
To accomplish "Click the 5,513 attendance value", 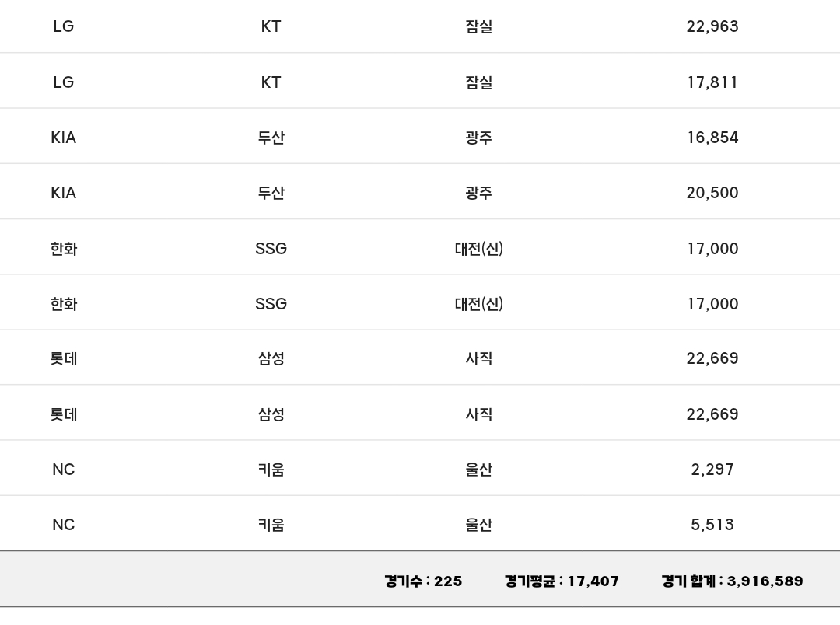I will [x=712, y=525].
